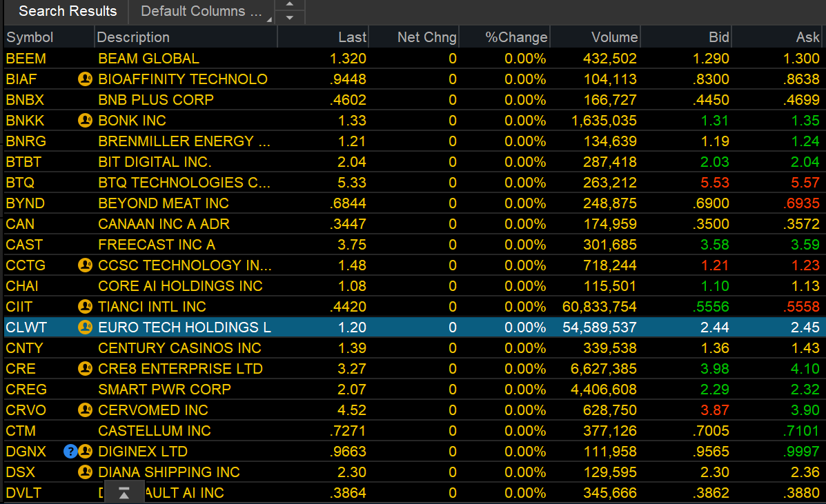Image resolution: width=826 pixels, height=504 pixels.
Task: Click CLWT ask price 2.45
Action: coord(805,327)
